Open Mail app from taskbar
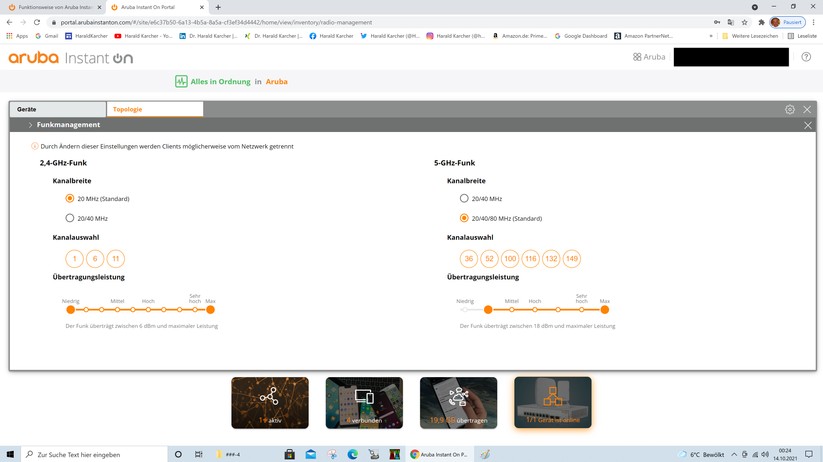This screenshot has height=462, width=823. coord(311,454)
